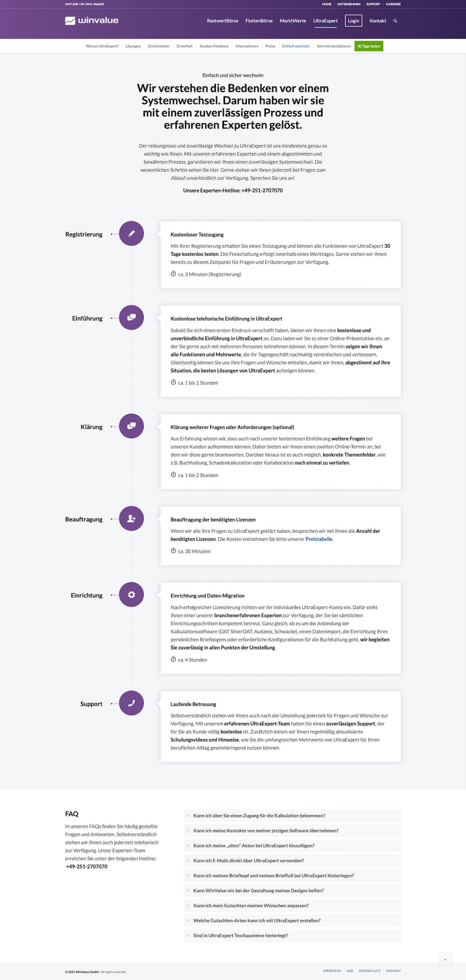Expand FAQ about Textbausteine hinterlegt
466x980 pixels.
point(241,936)
